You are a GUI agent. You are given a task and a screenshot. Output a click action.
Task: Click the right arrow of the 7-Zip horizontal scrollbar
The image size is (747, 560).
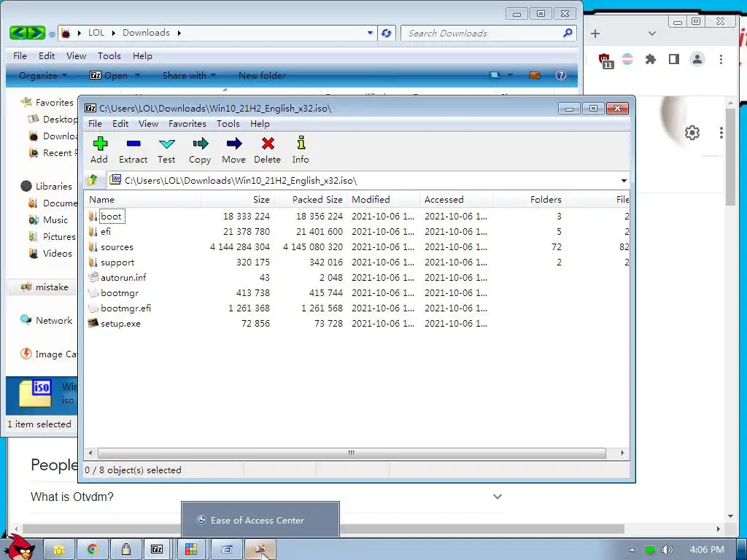coord(622,453)
